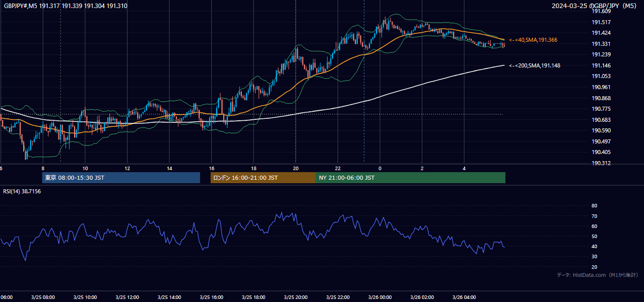Click the RSI scale value 80

coord(594,206)
